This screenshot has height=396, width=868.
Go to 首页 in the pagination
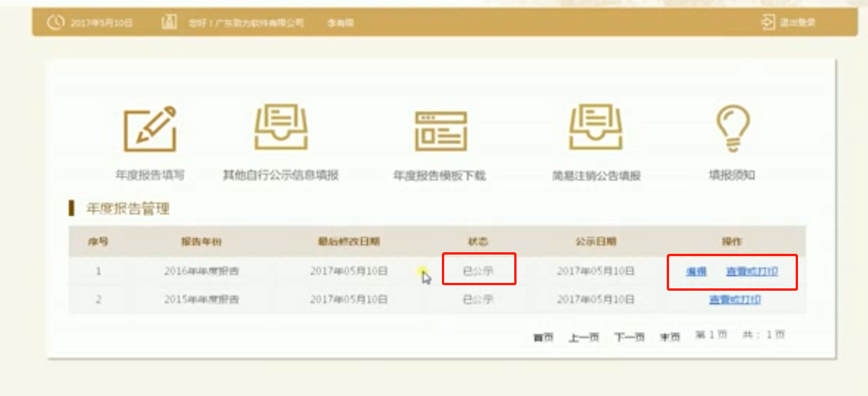pyautogui.click(x=542, y=337)
